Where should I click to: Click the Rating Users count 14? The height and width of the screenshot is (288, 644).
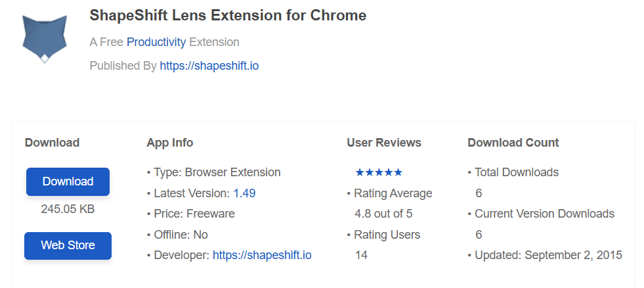click(362, 255)
